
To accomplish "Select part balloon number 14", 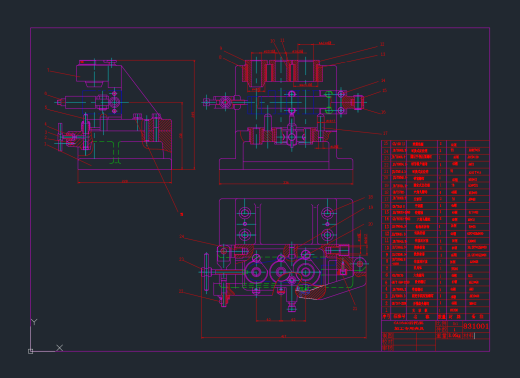I will [x=383, y=81].
